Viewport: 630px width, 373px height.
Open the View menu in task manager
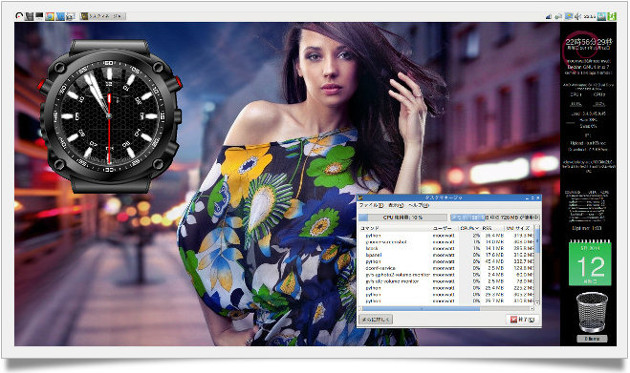[x=396, y=205]
